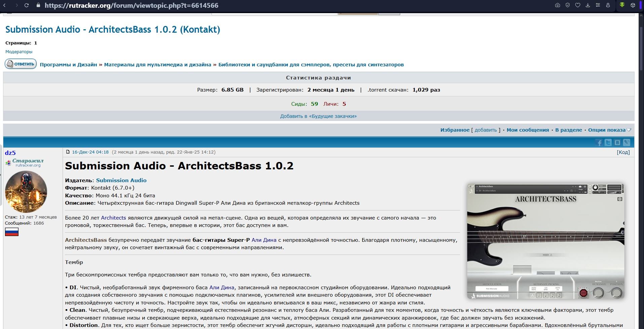
Task: Open the Избранное link
Action: [x=455, y=130]
